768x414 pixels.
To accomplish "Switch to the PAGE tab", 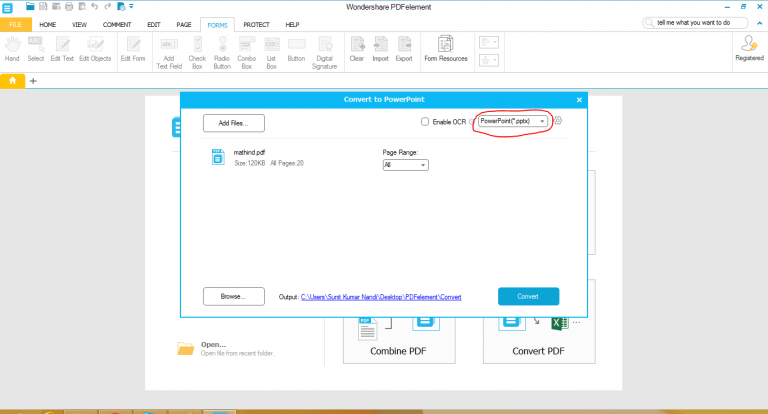I will tap(184, 24).
